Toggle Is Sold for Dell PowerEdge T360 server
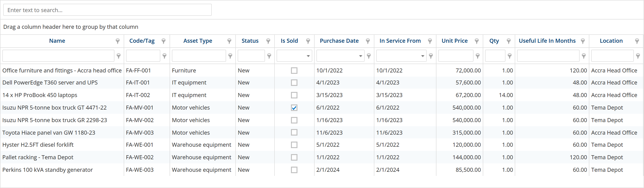This screenshot has height=188, width=644. coord(294,83)
